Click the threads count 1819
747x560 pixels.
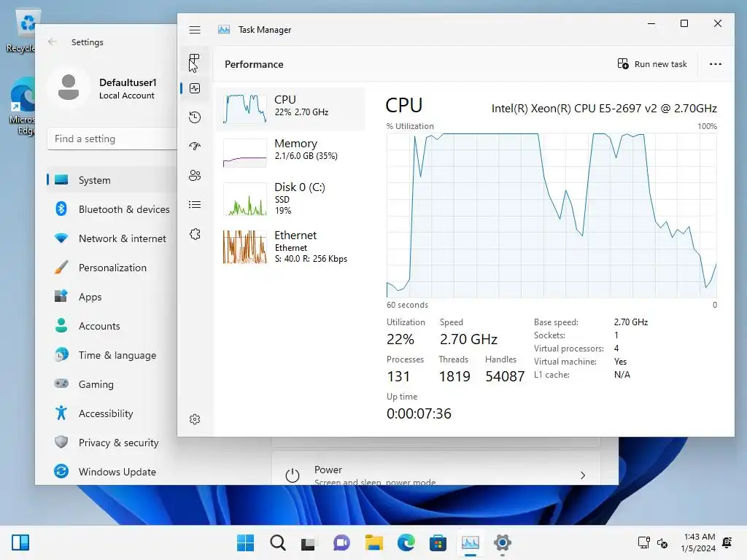[454, 376]
